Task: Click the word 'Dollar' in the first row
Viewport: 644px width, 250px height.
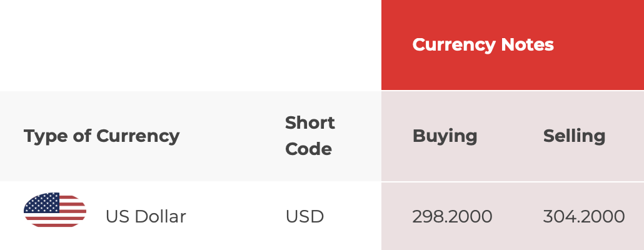Action: point(160,216)
